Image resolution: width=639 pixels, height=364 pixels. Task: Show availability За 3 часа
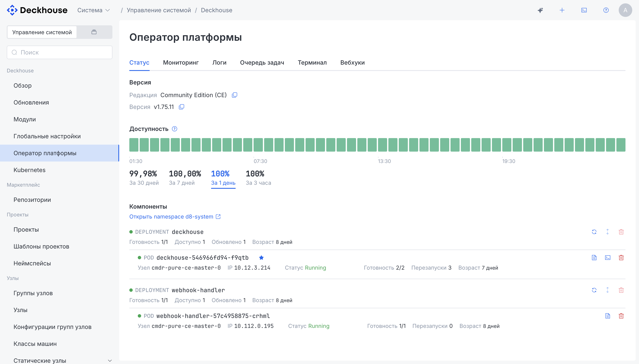coord(258,178)
